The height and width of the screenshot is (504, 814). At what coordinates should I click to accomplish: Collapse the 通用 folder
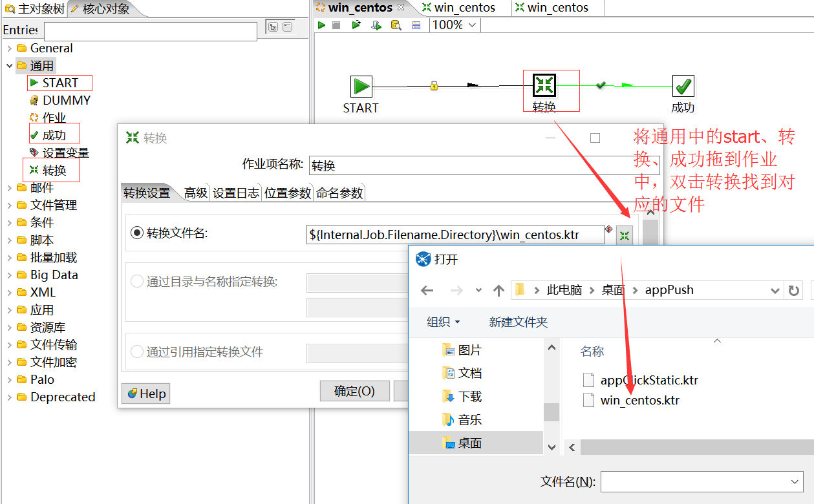10,66
